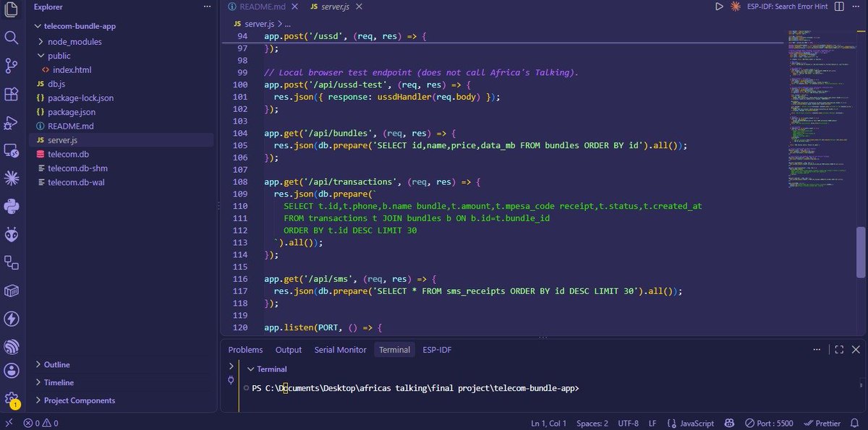Image resolution: width=868 pixels, height=430 pixels.
Task: Open the Extensions view
Action: point(11,94)
